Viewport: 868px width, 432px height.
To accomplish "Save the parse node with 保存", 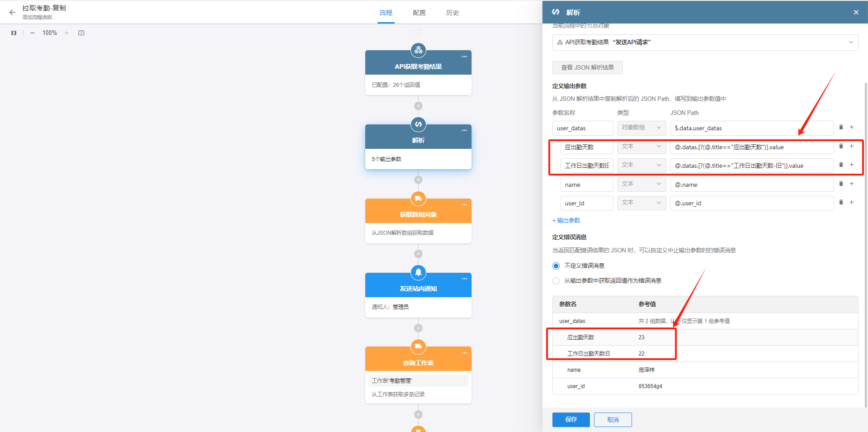I will tap(571, 420).
